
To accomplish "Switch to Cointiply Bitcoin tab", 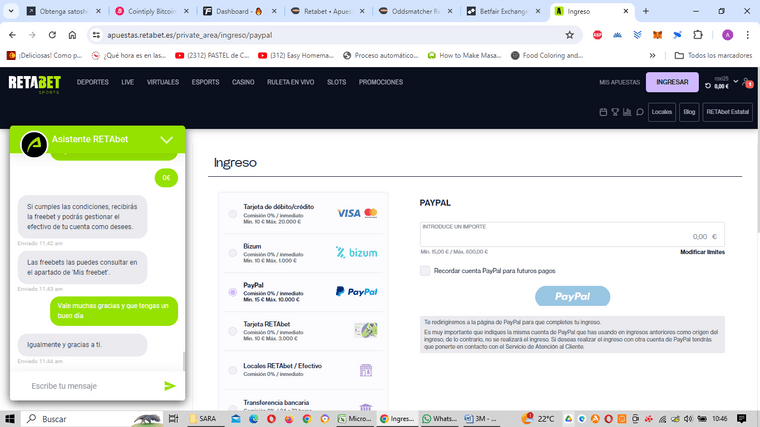I will (152, 11).
